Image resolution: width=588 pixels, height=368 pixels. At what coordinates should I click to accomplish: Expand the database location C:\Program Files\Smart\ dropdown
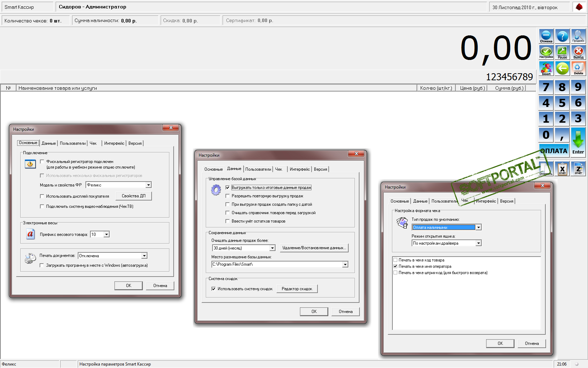point(345,264)
